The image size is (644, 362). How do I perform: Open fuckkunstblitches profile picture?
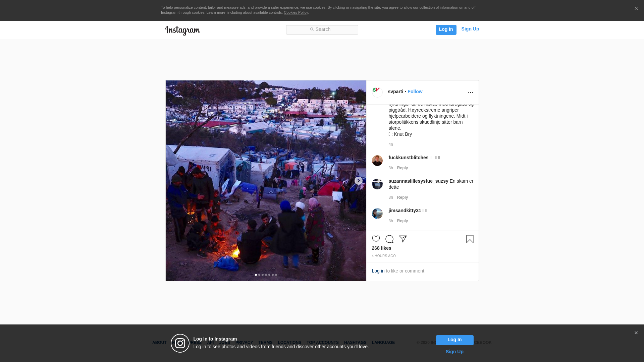377,161
